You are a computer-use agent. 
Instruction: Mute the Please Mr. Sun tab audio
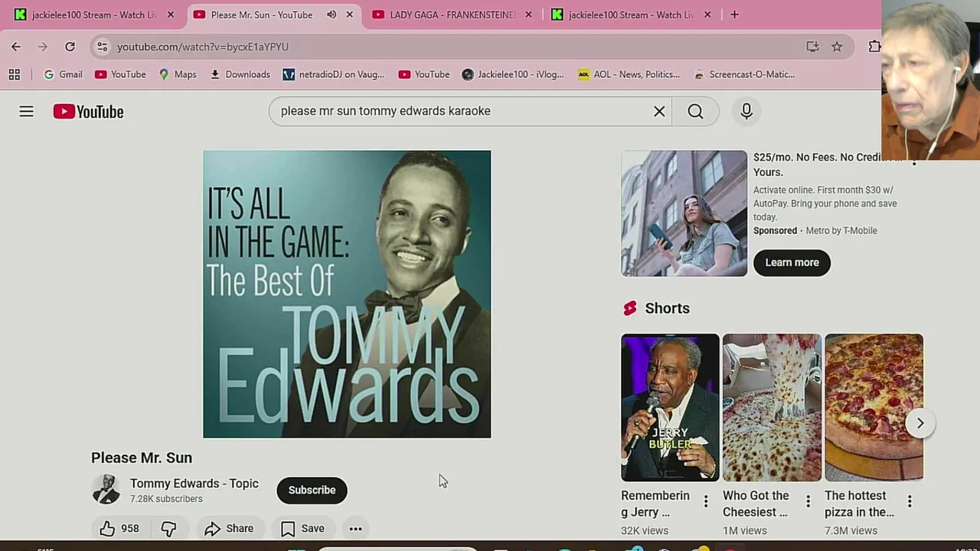click(x=332, y=15)
